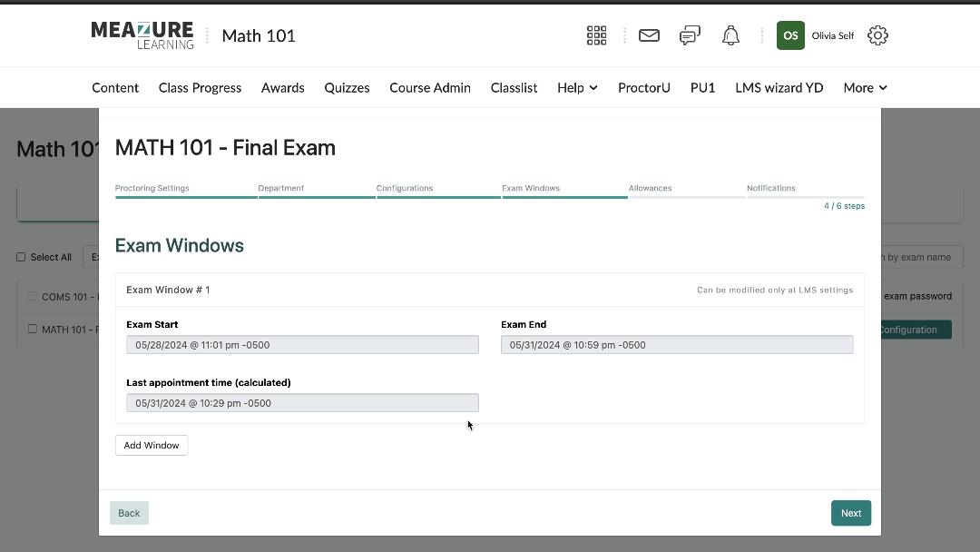Go to the Allowances wizard step

[650, 188]
